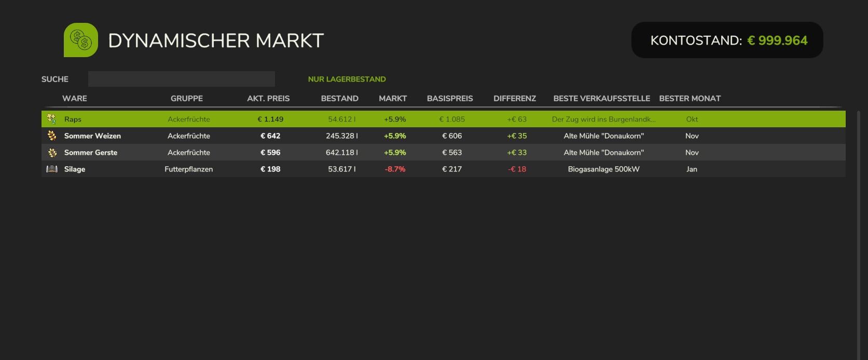868x360 pixels.
Task: Click the vertical scrollbar on the right
Action: pos(859,234)
